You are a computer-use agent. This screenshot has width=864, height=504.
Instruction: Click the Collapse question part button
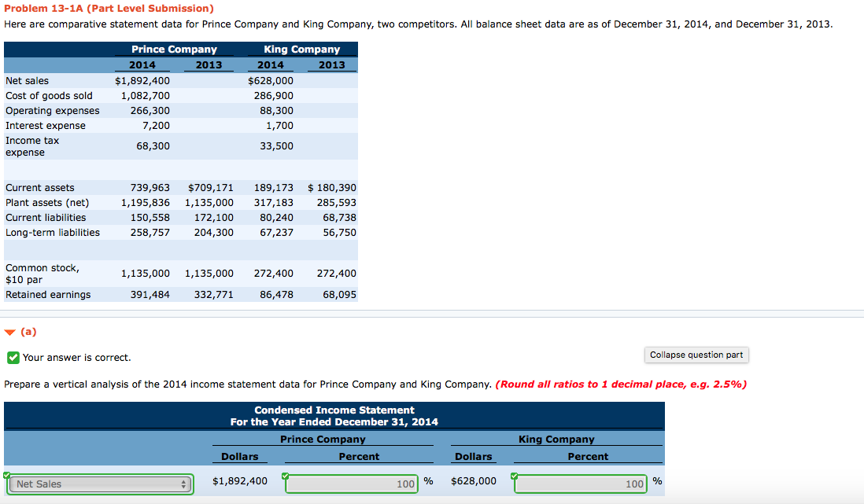pyautogui.click(x=696, y=355)
